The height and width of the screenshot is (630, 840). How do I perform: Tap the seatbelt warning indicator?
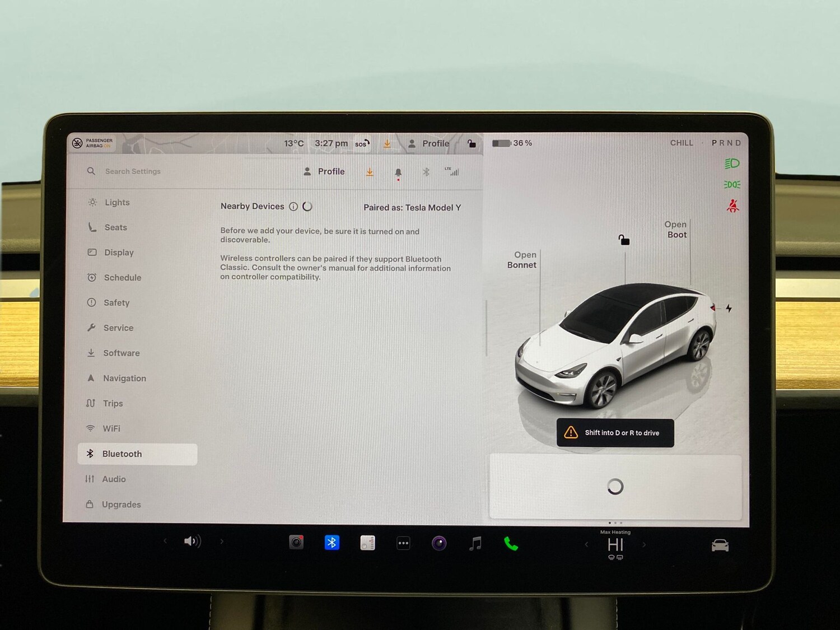coord(732,206)
